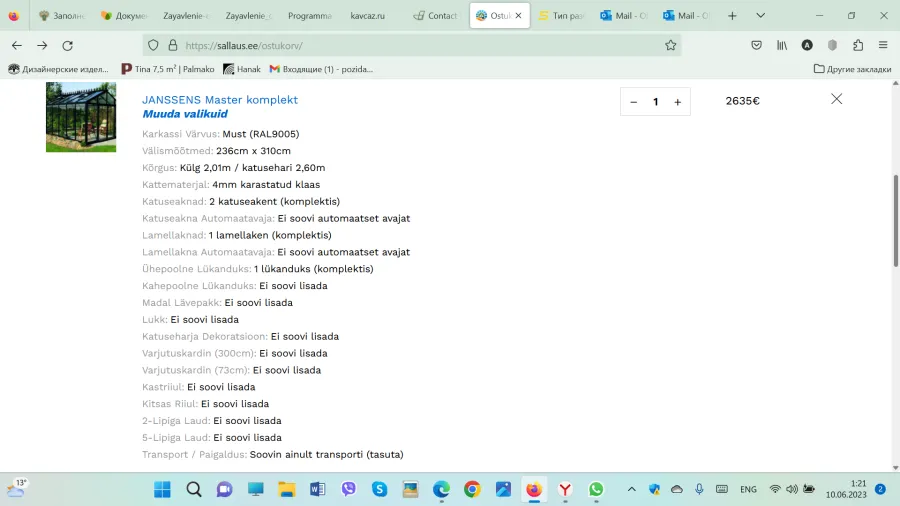Viewport: 900px width, 506px height.
Task: Open Tiina 7,5 m² Palmako bookmark
Action: (168, 69)
